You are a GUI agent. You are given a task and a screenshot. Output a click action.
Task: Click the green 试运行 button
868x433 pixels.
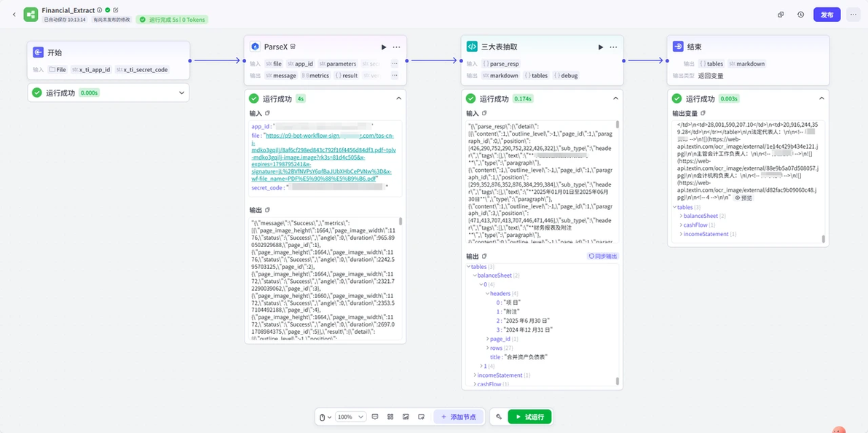[x=530, y=416]
